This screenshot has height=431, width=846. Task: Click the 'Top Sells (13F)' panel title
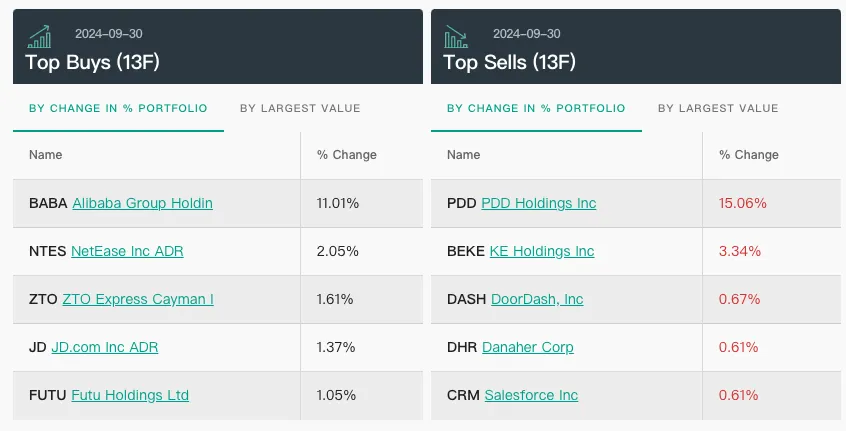coord(509,62)
